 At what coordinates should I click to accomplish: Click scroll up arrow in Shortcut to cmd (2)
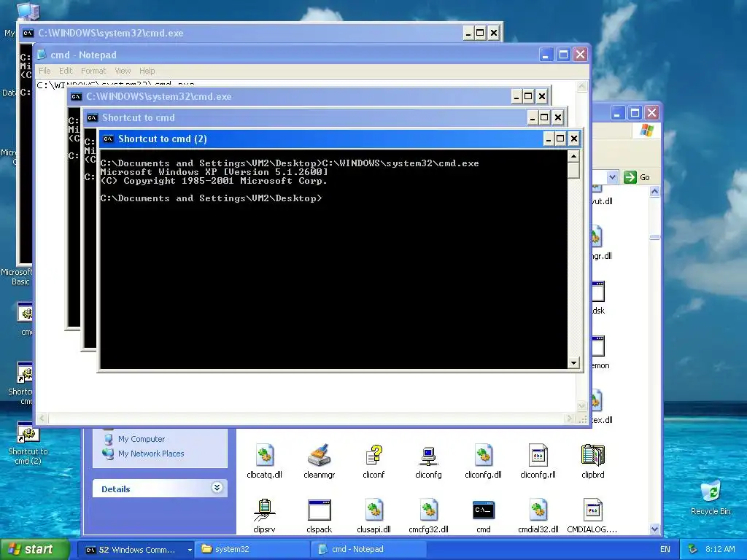click(573, 156)
